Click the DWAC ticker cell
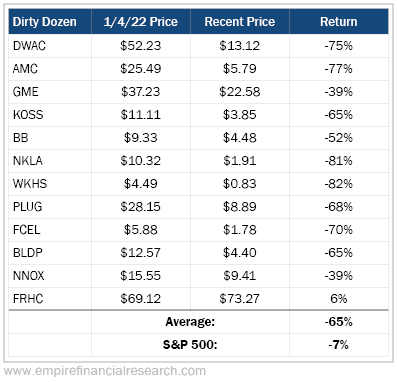 click(x=50, y=46)
